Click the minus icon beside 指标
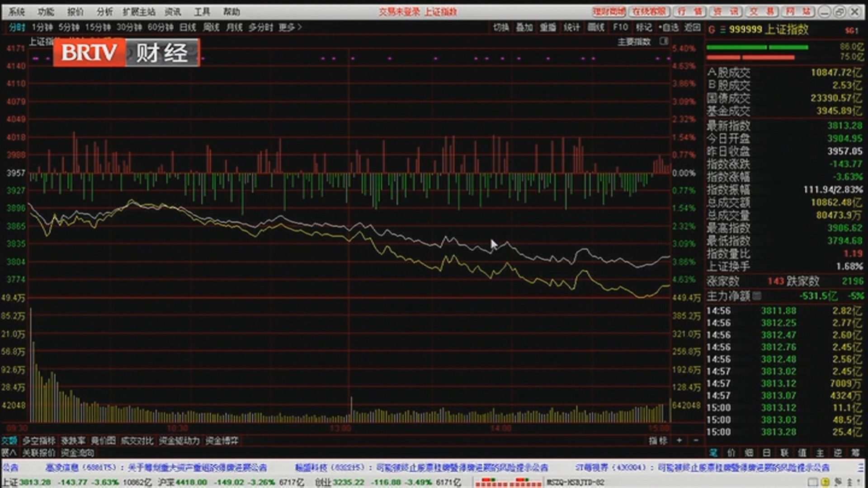 tap(696, 440)
